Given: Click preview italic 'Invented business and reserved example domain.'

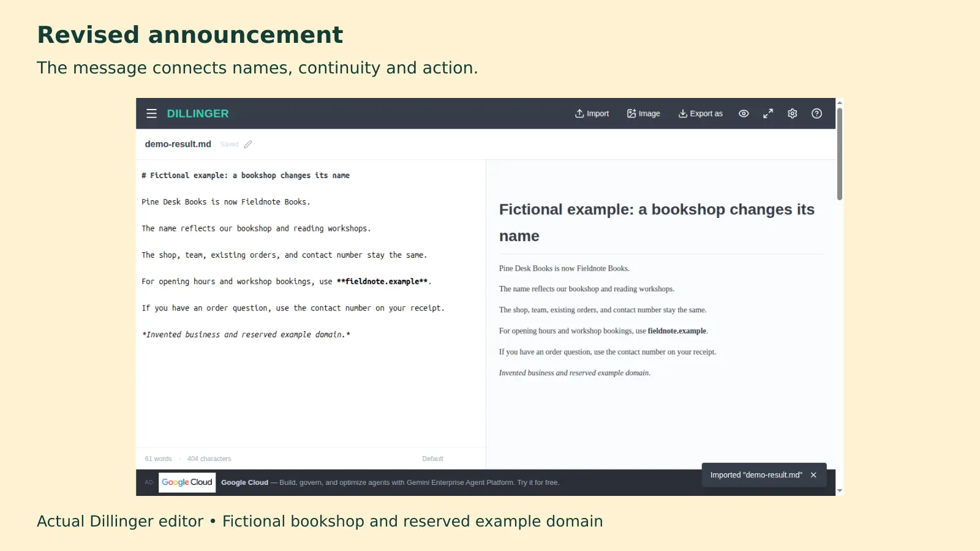Looking at the screenshot, I should pos(575,373).
